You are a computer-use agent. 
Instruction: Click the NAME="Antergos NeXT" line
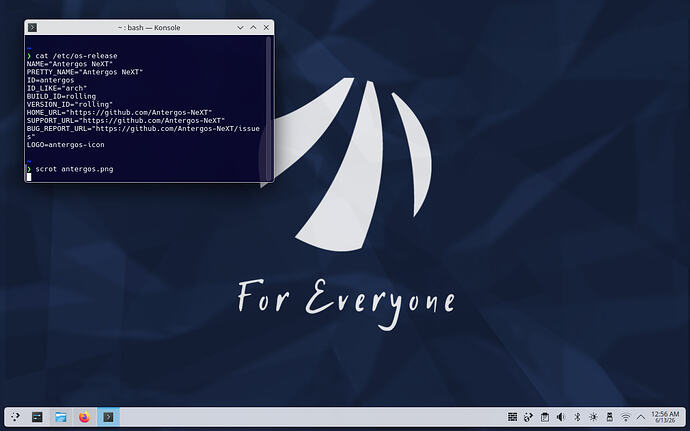click(70, 64)
